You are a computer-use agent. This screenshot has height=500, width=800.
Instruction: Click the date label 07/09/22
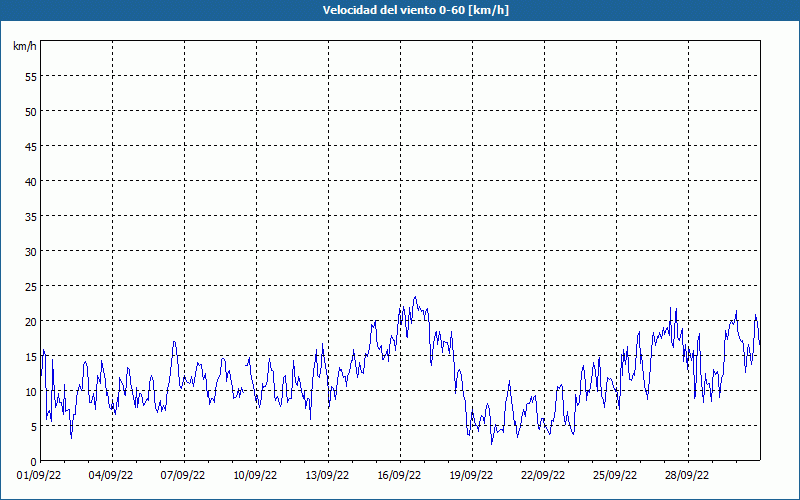tap(183, 476)
